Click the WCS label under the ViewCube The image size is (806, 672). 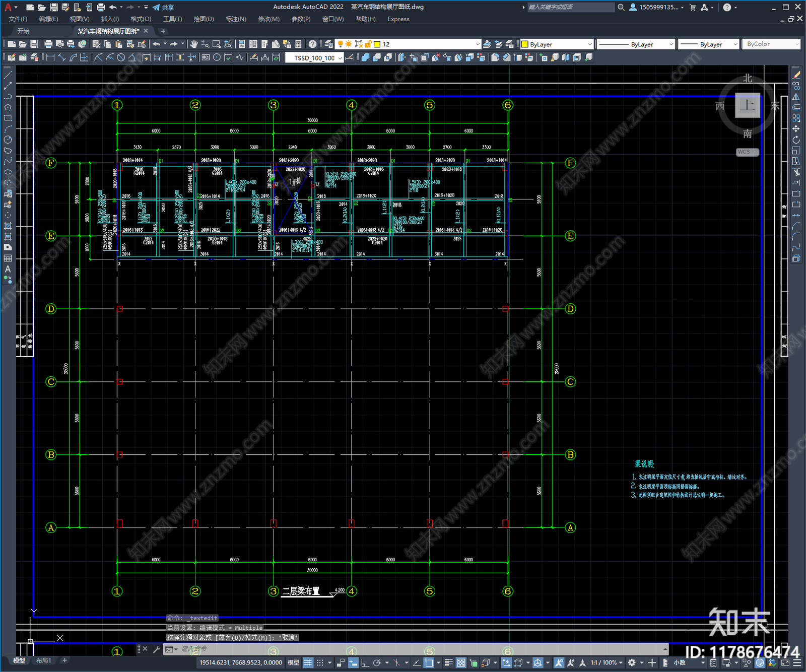(747, 152)
